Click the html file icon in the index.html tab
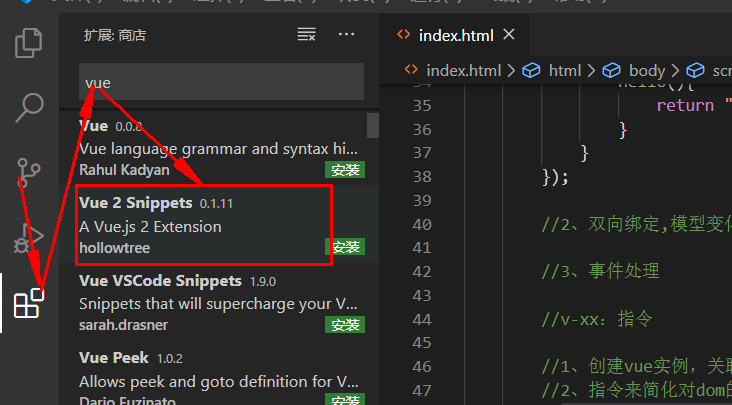The image size is (732, 405). point(404,35)
